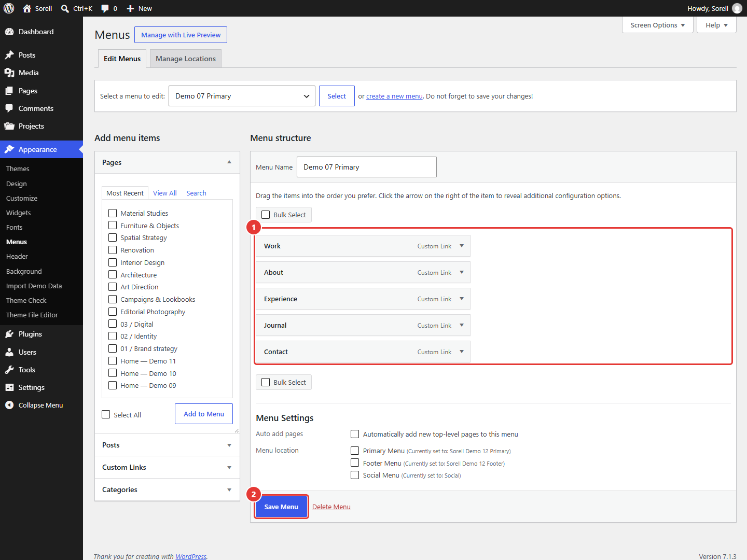Click the user avatar next to Howdy, Sorell
The image size is (747, 560).
pyautogui.click(x=737, y=8)
